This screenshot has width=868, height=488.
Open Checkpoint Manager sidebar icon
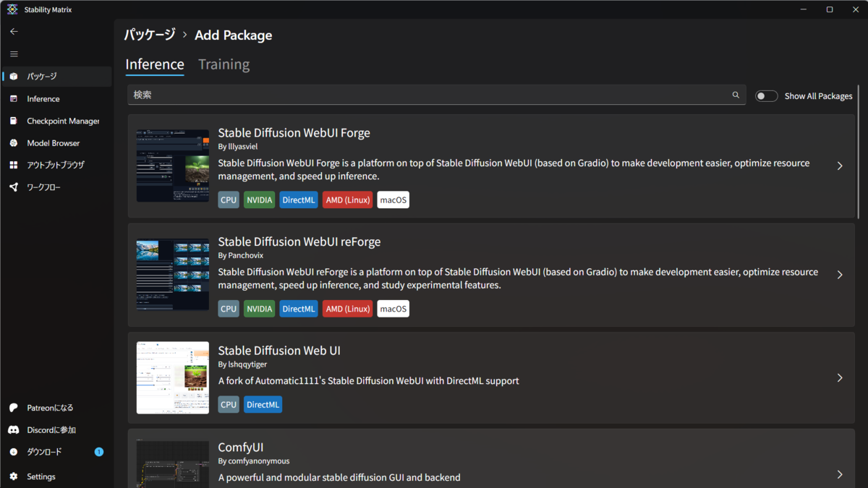14,121
